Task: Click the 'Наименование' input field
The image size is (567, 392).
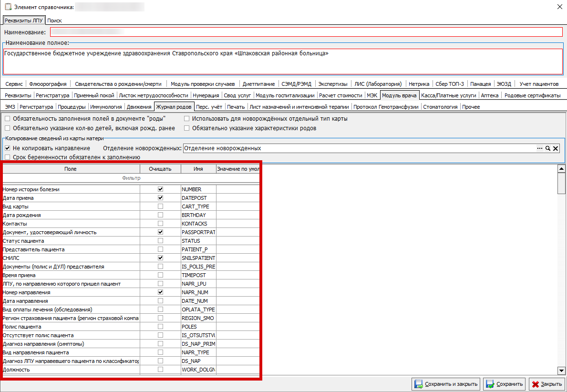Action: 306,32
